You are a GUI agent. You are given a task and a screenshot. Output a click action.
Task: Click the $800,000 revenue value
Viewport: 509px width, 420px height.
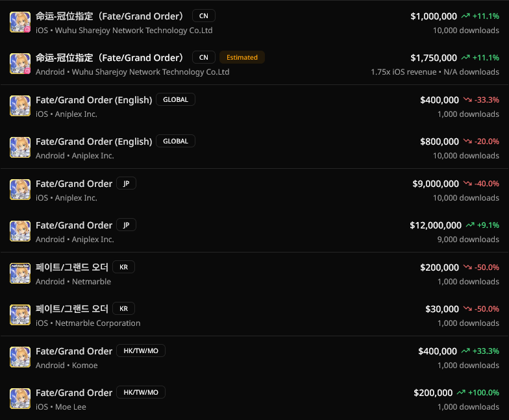click(440, 142)
